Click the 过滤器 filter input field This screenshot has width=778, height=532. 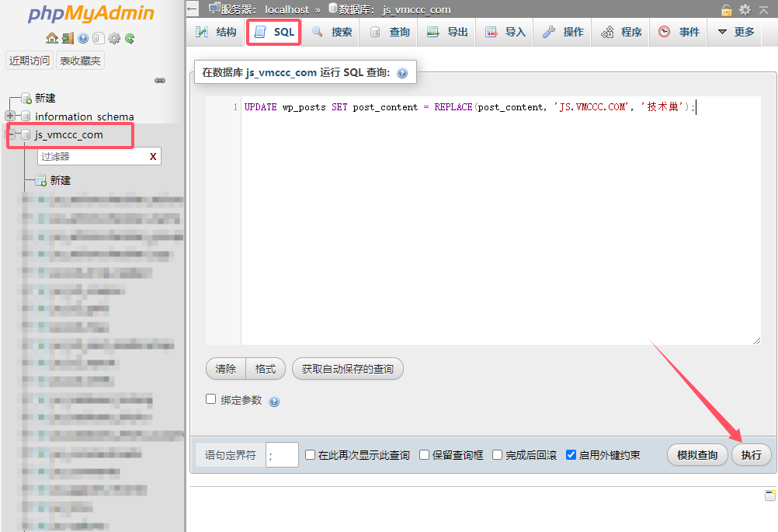tap(92, 157)
